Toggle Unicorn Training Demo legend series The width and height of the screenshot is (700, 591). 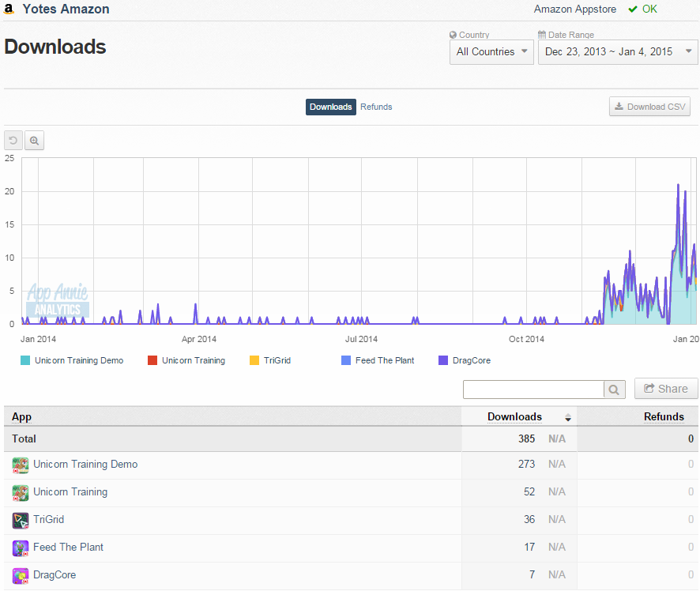click(72, 360)
